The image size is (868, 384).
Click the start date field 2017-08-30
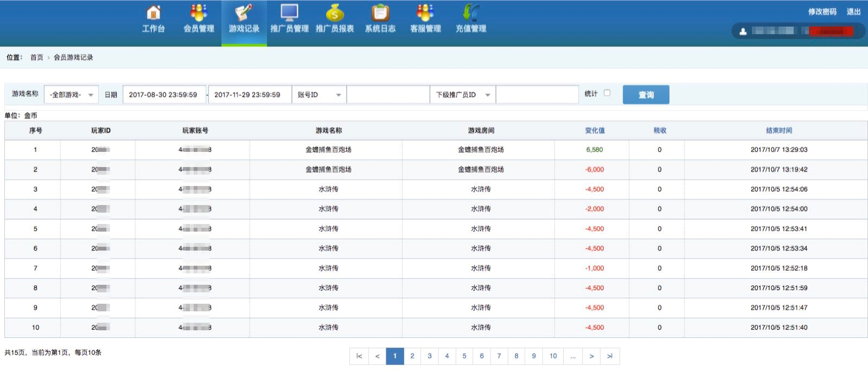pos(164,95)
